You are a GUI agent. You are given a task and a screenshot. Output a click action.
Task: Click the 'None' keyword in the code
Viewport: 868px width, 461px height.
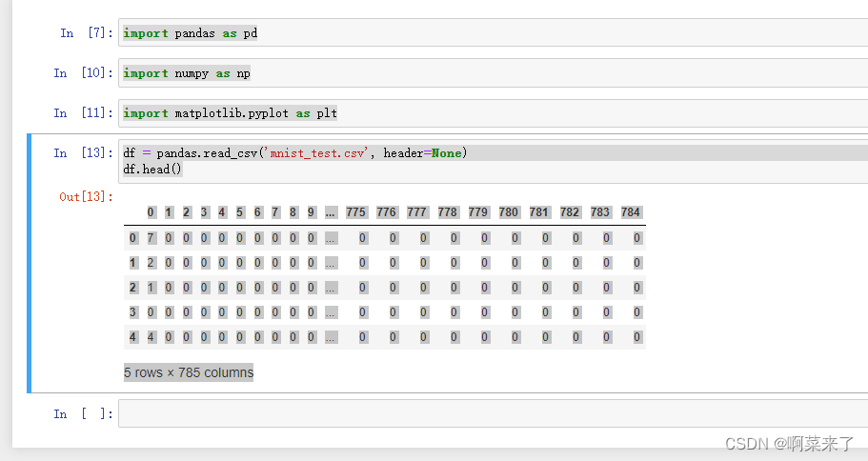447,153
